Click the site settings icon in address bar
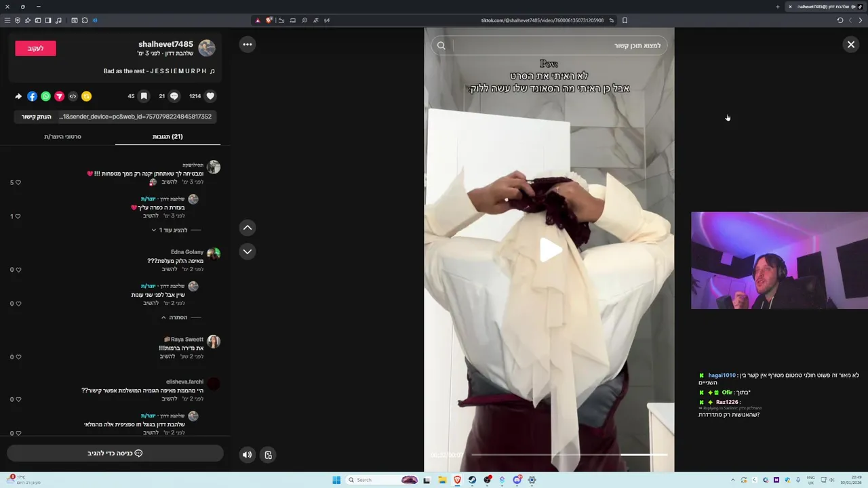This screenshot has width=868, height=488. [612, 20]
